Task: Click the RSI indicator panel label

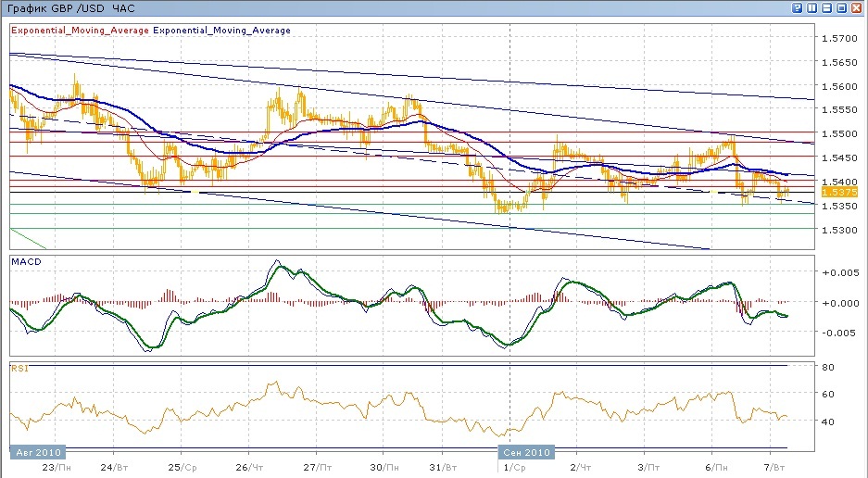Action: point(19,368)
